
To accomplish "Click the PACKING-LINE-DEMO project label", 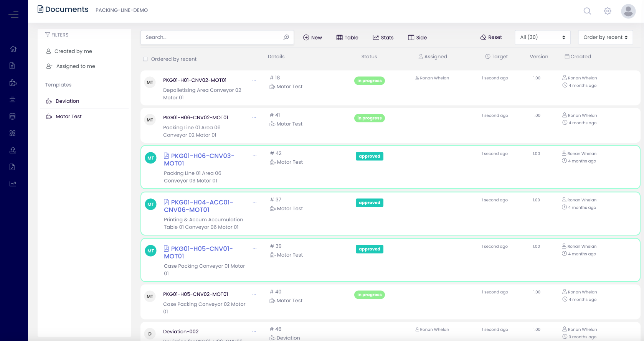I will (122, 10).
